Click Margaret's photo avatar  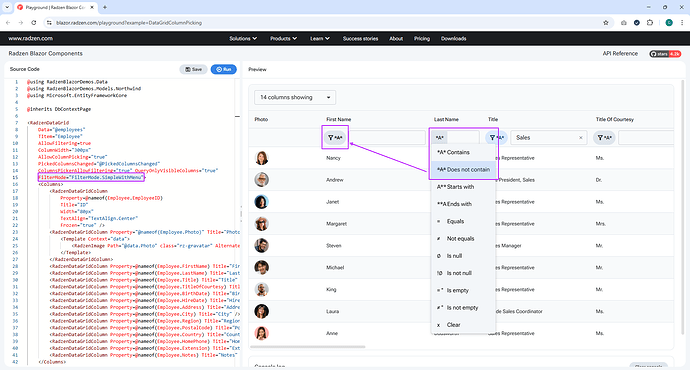pyautogui.click(x=261, y=223)
